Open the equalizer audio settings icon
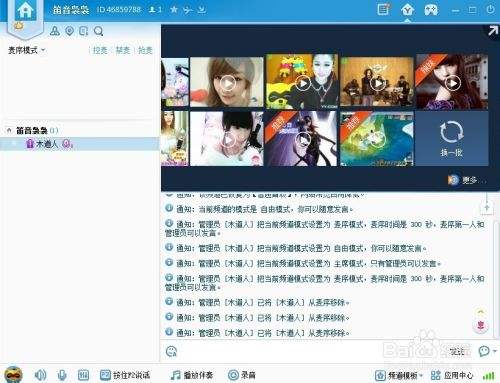Image resolution: width=500 pixels, height=383 pixels. tap(83, 375)
